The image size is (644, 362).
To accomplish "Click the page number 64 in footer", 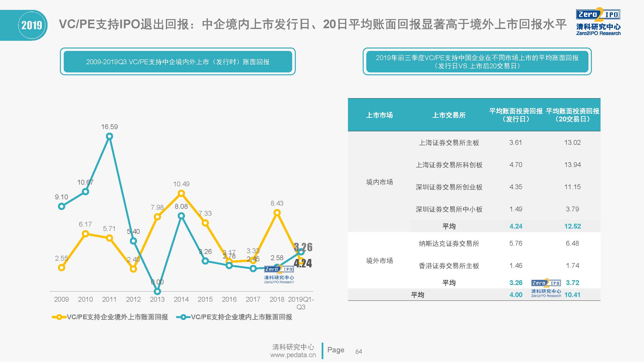I will coord(359,352).
